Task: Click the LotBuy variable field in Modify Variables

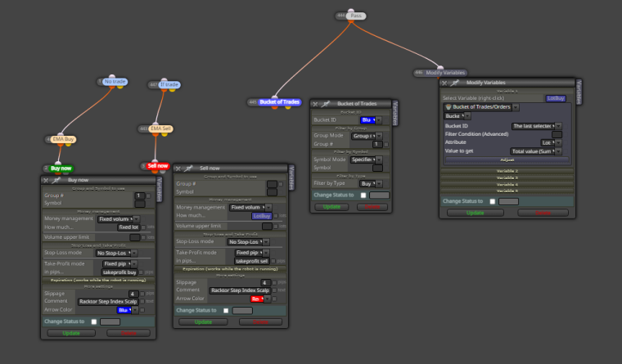Action: (556, 98)
